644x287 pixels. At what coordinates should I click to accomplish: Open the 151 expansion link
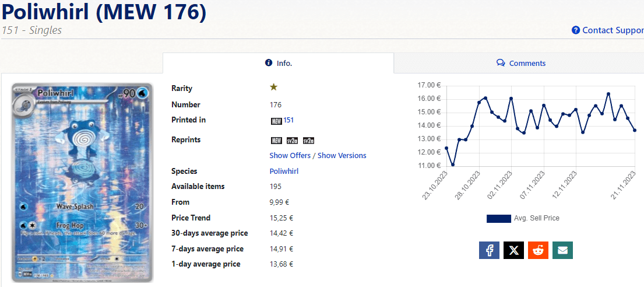pyautogui.click(x=288, y=120)
